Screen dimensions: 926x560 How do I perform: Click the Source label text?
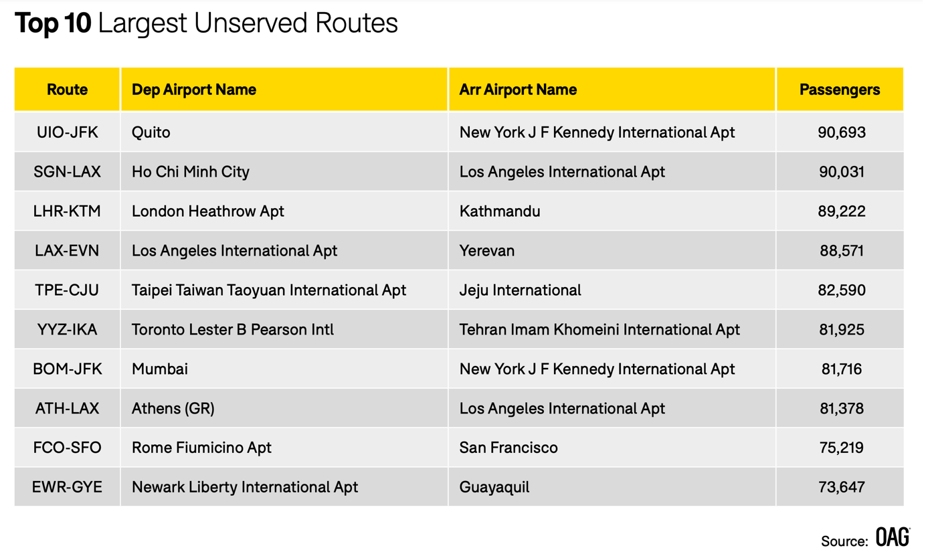pyautogui.click(x=844, y=541)
